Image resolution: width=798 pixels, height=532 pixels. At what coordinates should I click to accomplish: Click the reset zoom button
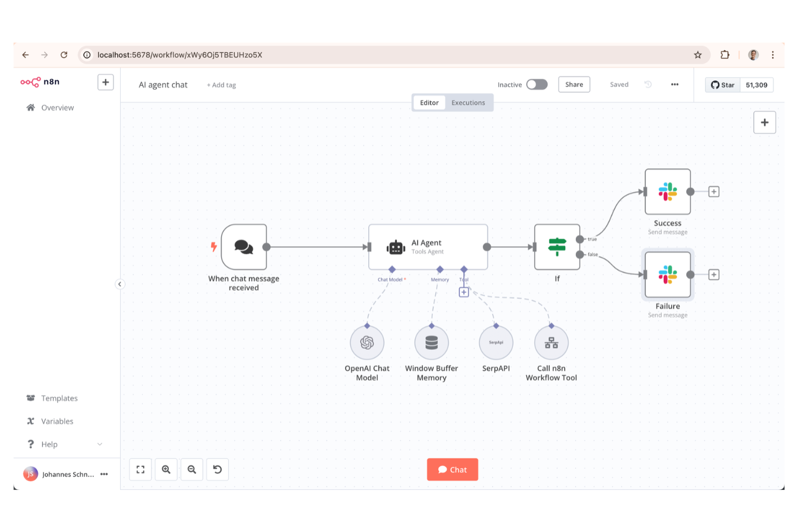(x=217, y=470)
